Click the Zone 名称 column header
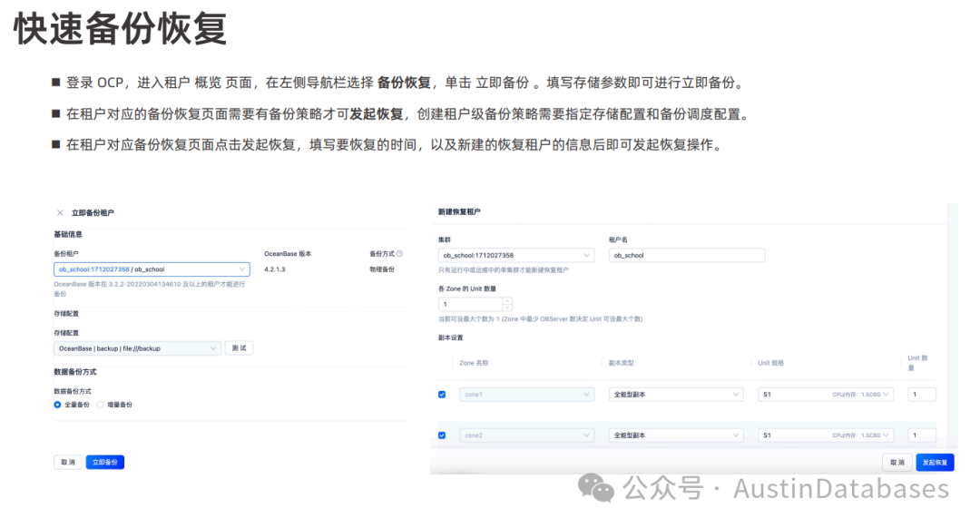980x528 pixels. click(x=474, y=363)
